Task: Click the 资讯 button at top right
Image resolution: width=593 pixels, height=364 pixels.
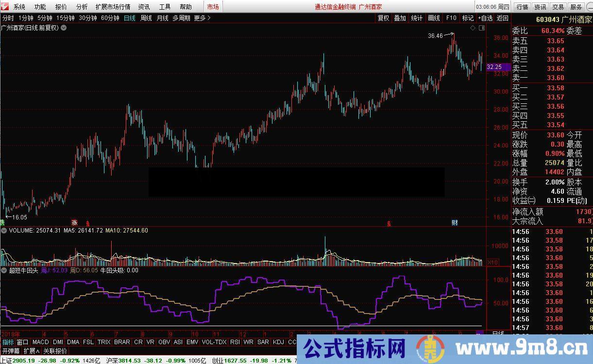Action: pos(540,7)
